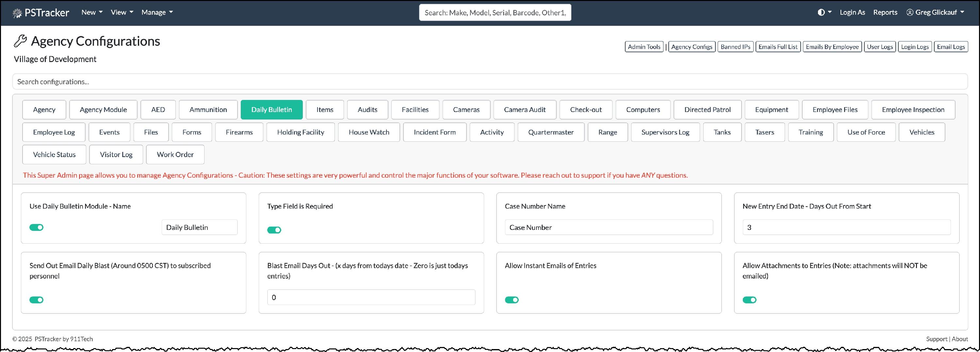Select the Agency tab

point(44,109)
